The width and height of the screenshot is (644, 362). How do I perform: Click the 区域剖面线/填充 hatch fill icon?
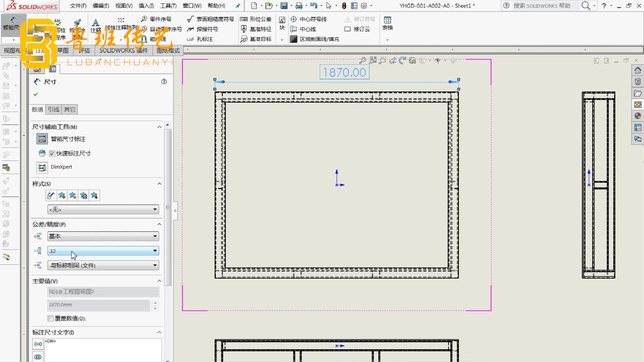click(293, 39)
